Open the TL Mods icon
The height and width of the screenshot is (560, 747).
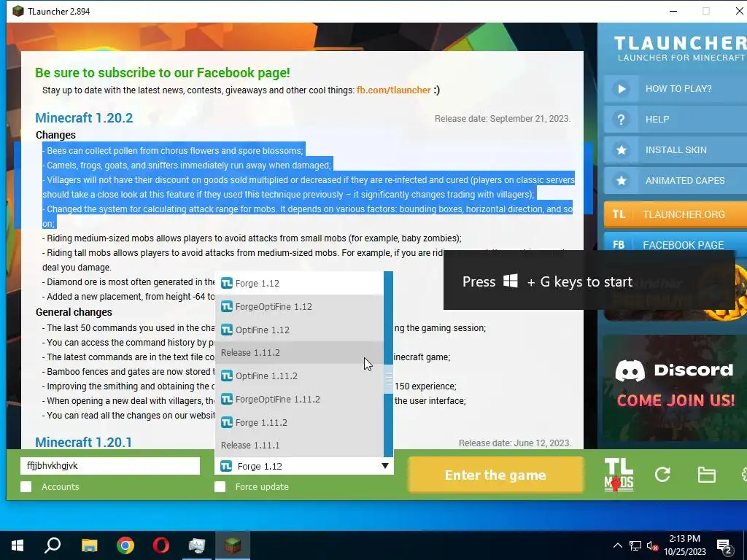click(x=619, y=475)
